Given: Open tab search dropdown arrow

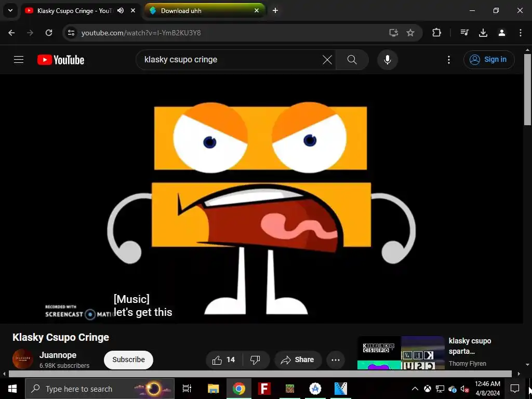Looking at the screenshot, I should (10, 10).
